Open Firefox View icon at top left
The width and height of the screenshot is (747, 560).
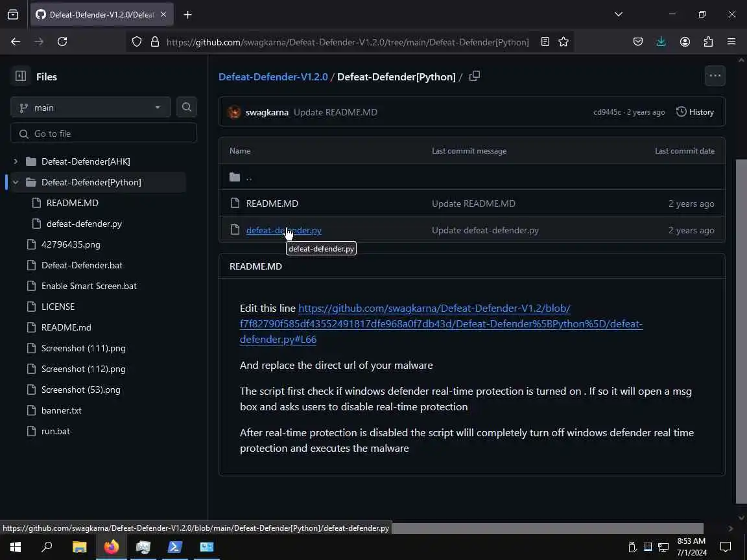coord(14,15)
